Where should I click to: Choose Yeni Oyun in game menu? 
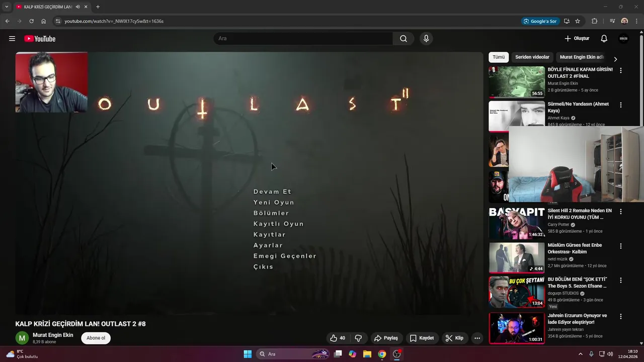(x=274, y=202)
